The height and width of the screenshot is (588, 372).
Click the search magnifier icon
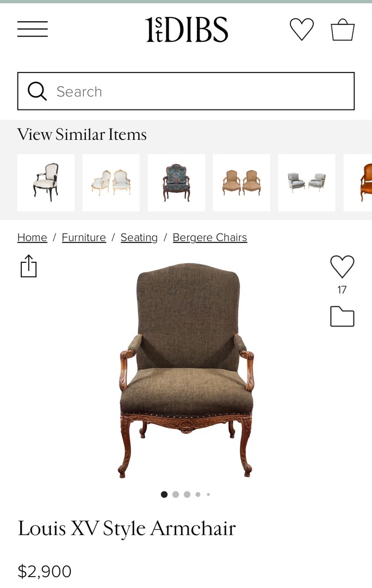coord(37,91)
